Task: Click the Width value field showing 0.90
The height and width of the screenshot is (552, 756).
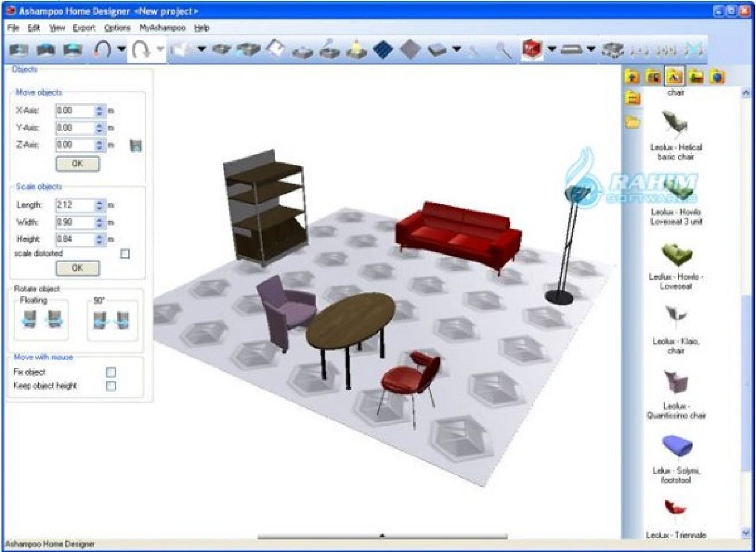Action: pyautogui.click(x=75, y=222)
